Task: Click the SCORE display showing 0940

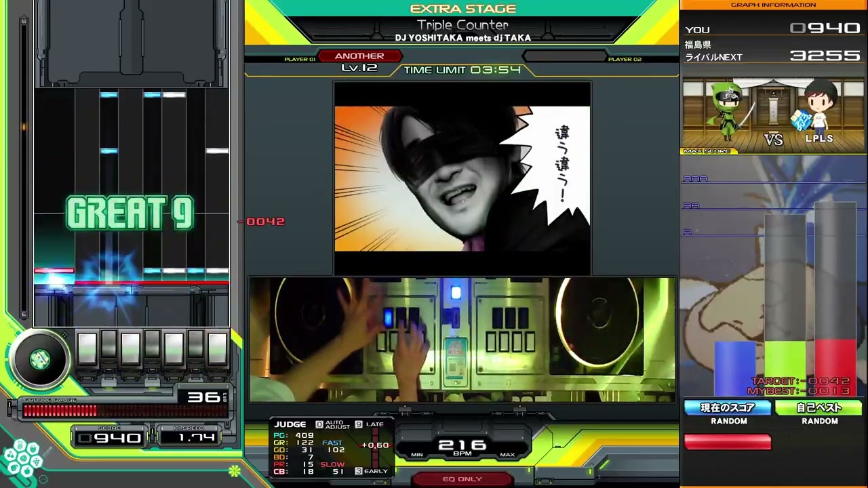Action: [x=109, y=438]
